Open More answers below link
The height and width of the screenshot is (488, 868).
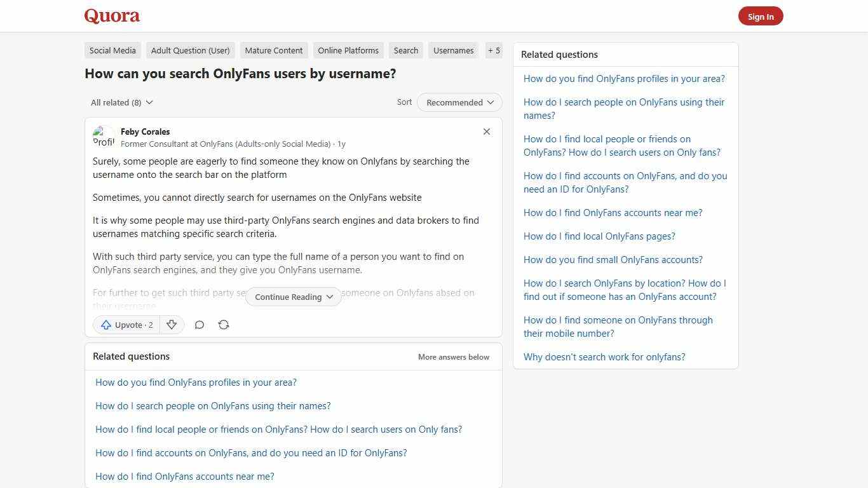coord(453,356)
